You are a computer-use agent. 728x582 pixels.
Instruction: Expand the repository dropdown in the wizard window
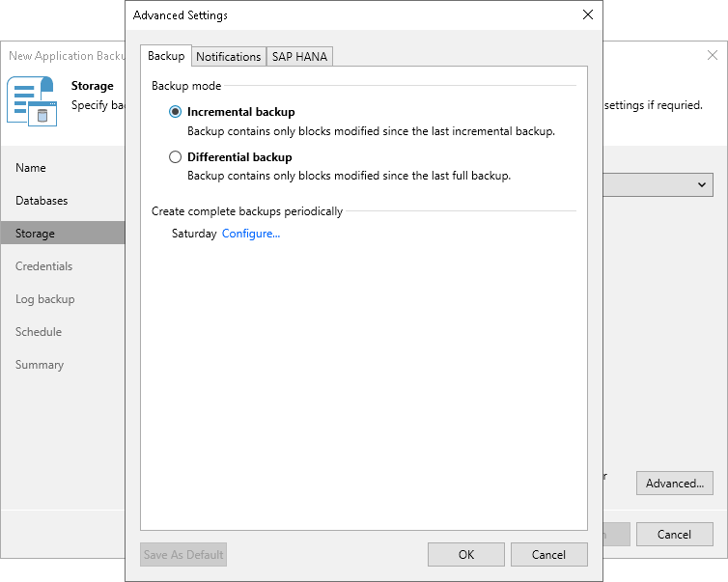pos(702,184)
